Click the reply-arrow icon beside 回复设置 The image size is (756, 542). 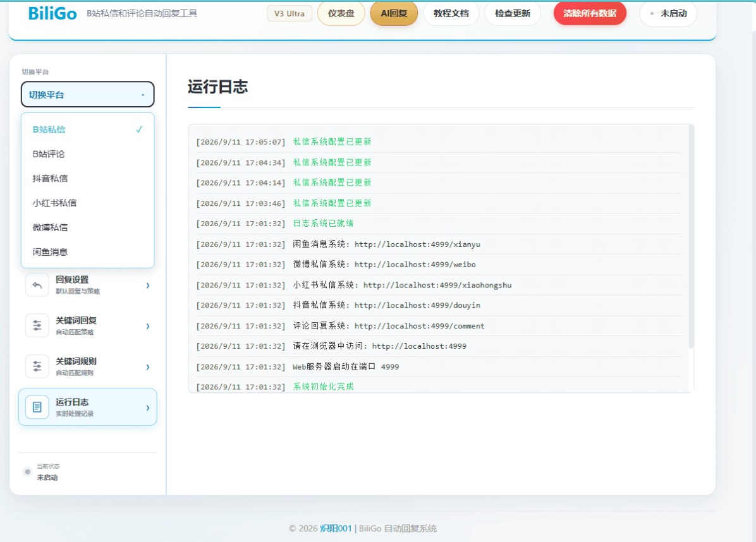pyautogui.click(x=37, y=285)
